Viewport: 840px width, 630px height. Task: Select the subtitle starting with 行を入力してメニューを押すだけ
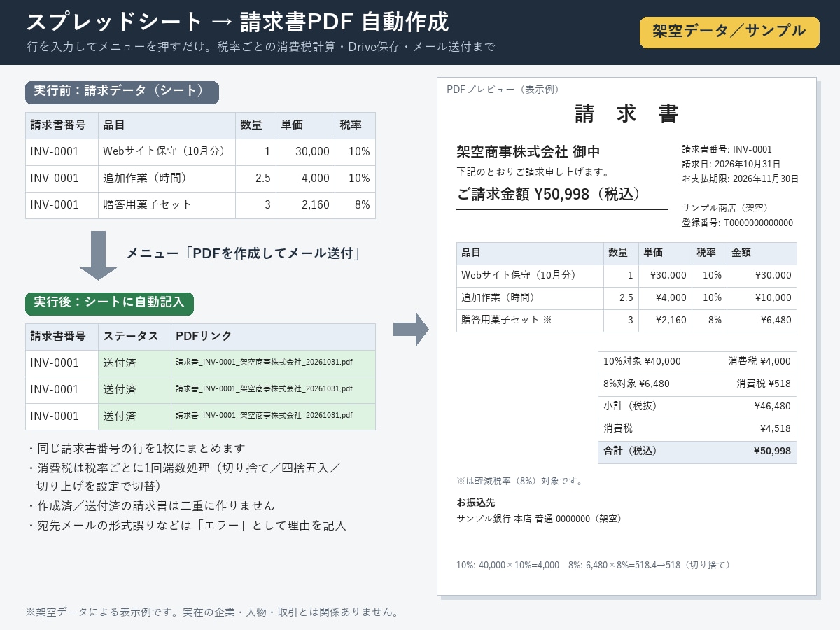(x=261, y=47)
